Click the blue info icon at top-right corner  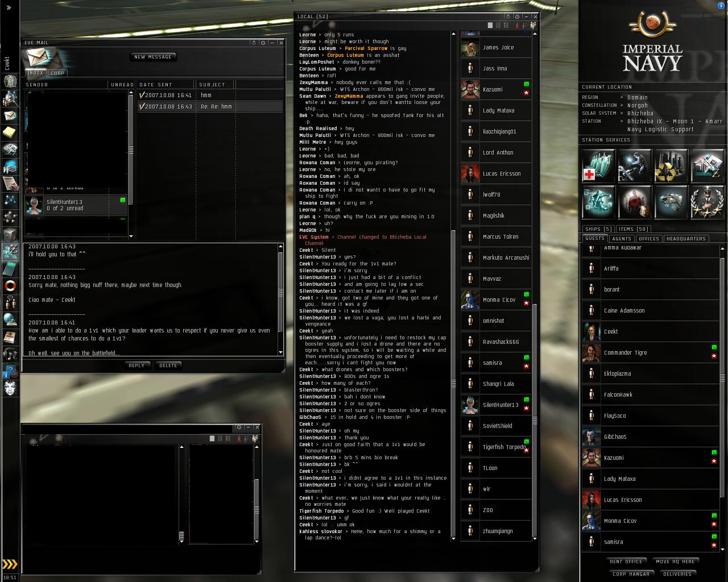point(722,5)
